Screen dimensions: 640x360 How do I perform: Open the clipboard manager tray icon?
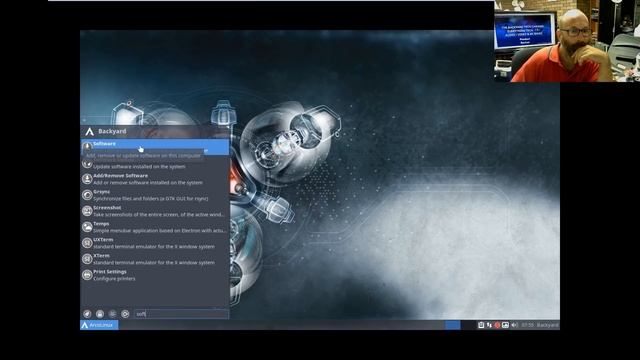pos(481,325)
